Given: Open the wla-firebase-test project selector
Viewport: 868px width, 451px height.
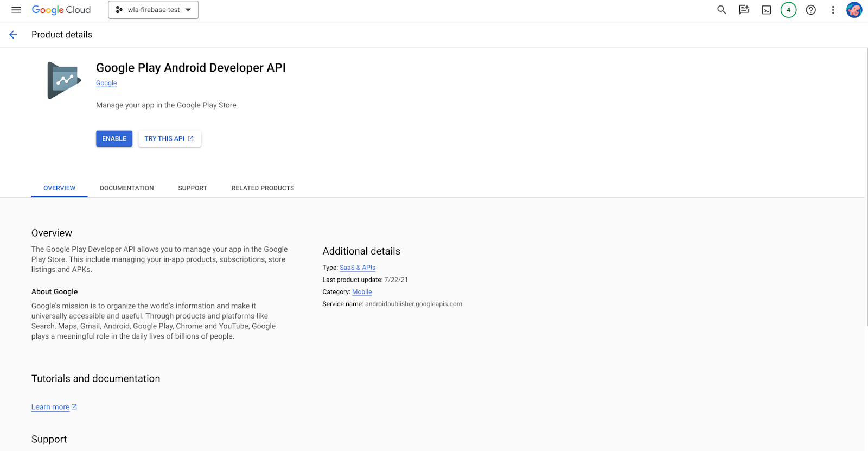Looking at the screenshot, I should tap(154, 10).
